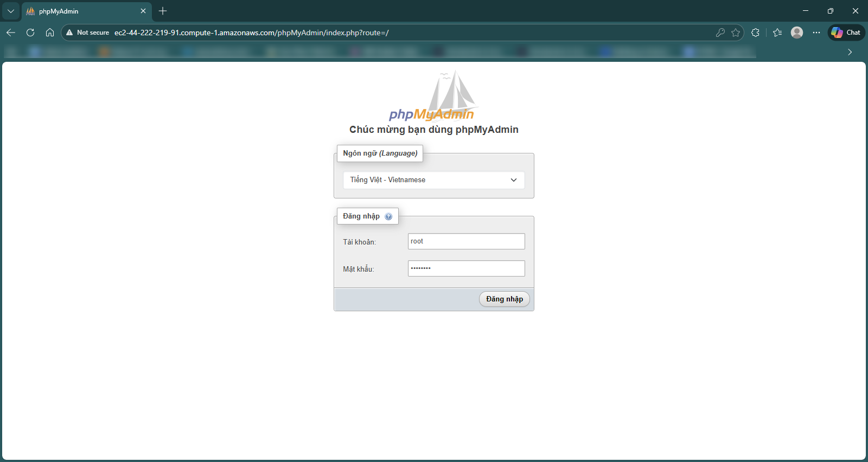Open saved password key icon
The height and width of the screenshot is (462, 868).
(x=720, y=33)
